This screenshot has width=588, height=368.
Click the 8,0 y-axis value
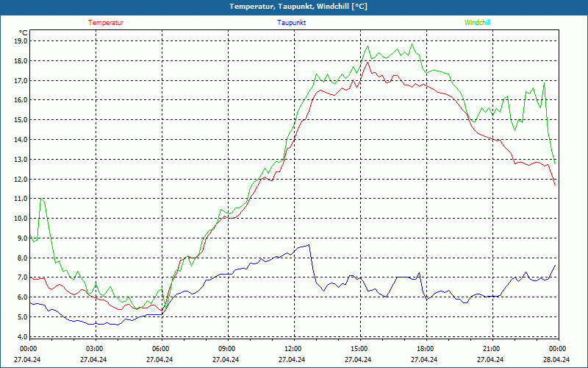pyautogui.click(x=23, y=258)
